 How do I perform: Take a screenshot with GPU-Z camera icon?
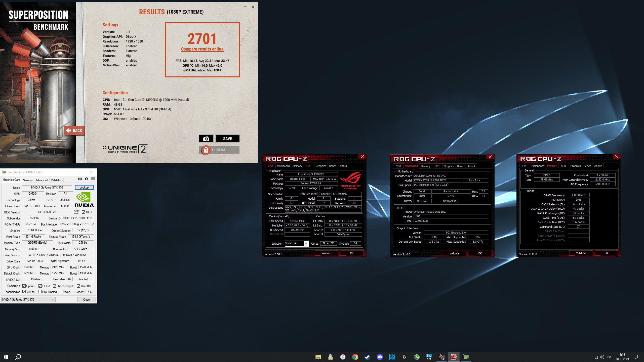click(80, 179)
